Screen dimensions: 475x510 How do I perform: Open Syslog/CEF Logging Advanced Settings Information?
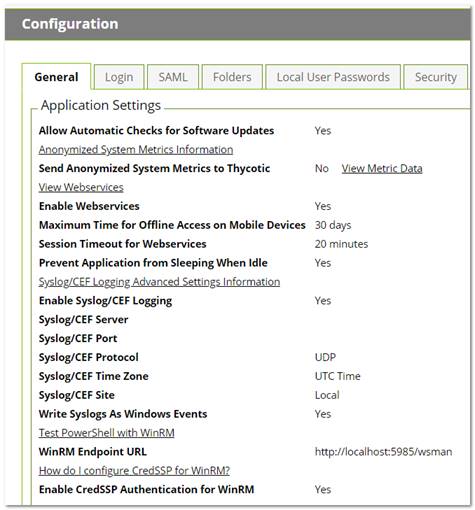pos(159,282)
